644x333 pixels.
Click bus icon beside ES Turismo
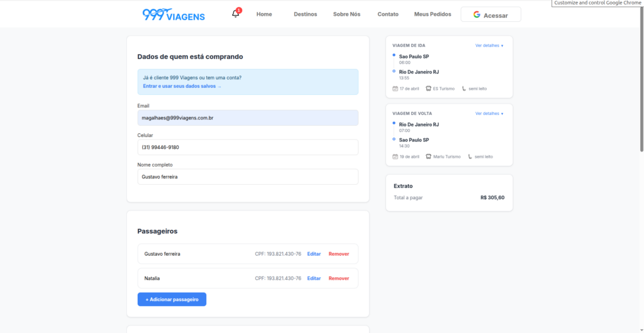(x=428, y=89)
